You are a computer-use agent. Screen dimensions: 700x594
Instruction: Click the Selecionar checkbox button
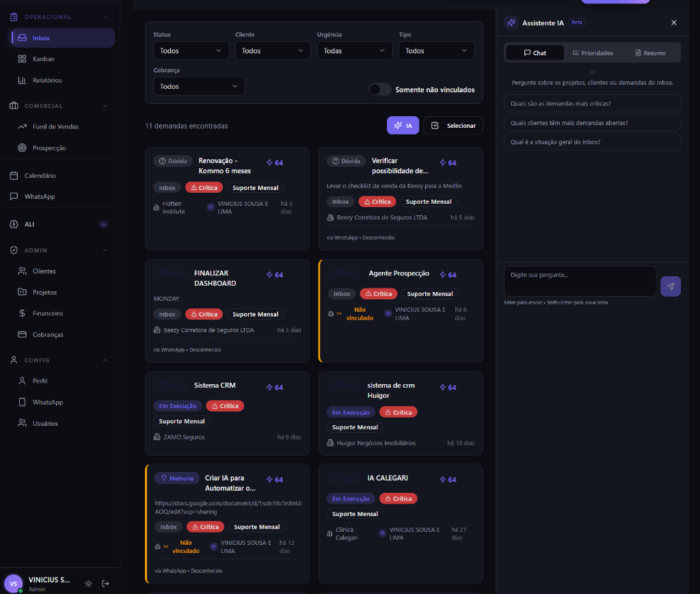[453, 126]
